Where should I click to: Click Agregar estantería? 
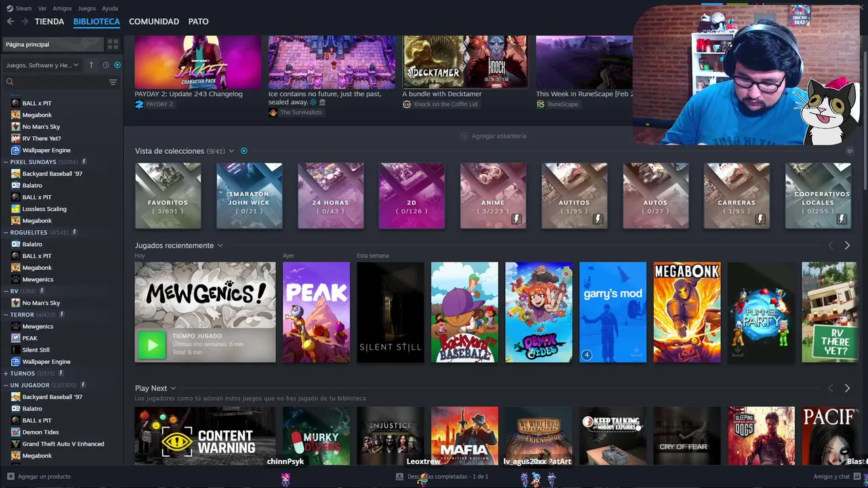(x=498, y=136)
